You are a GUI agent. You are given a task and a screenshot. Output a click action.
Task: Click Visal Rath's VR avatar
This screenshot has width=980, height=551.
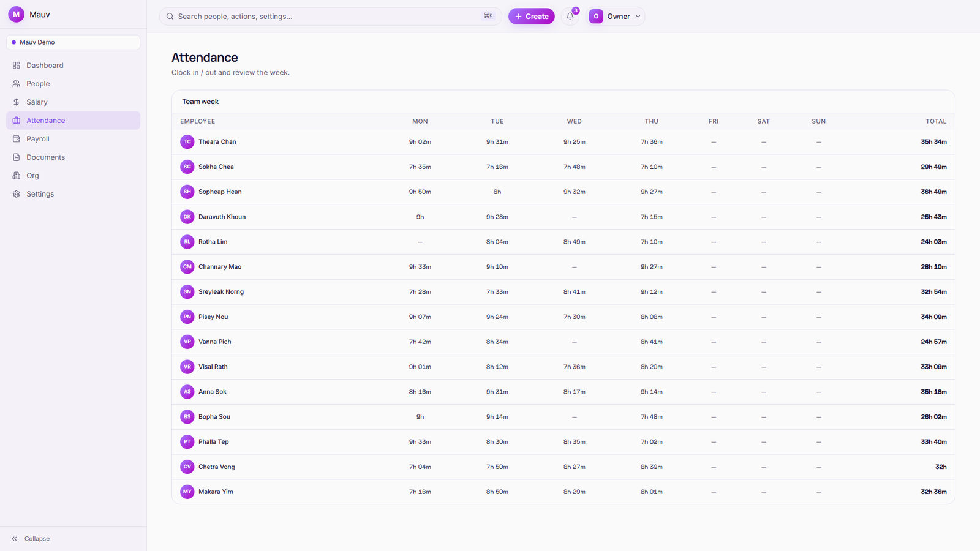coord(187,367)
